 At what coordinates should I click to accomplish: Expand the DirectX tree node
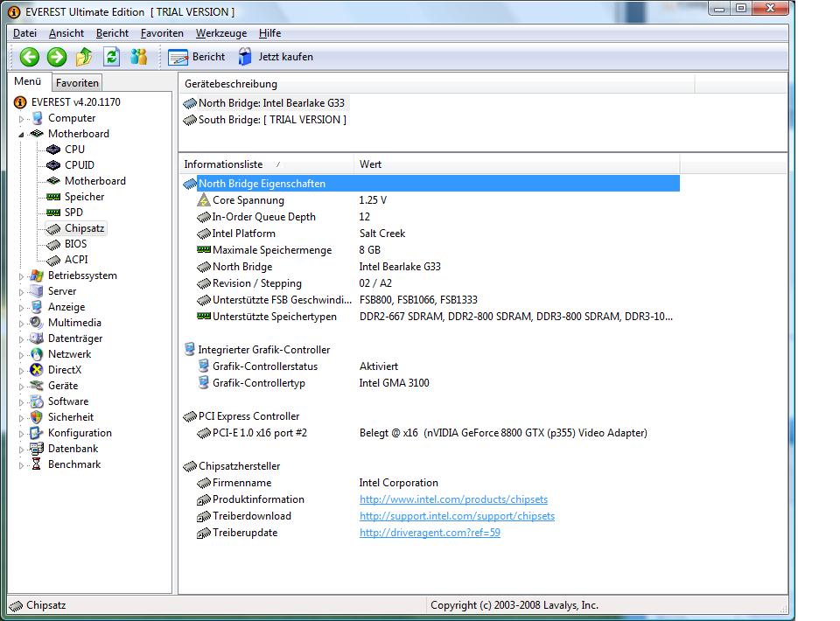coord(21,371)
